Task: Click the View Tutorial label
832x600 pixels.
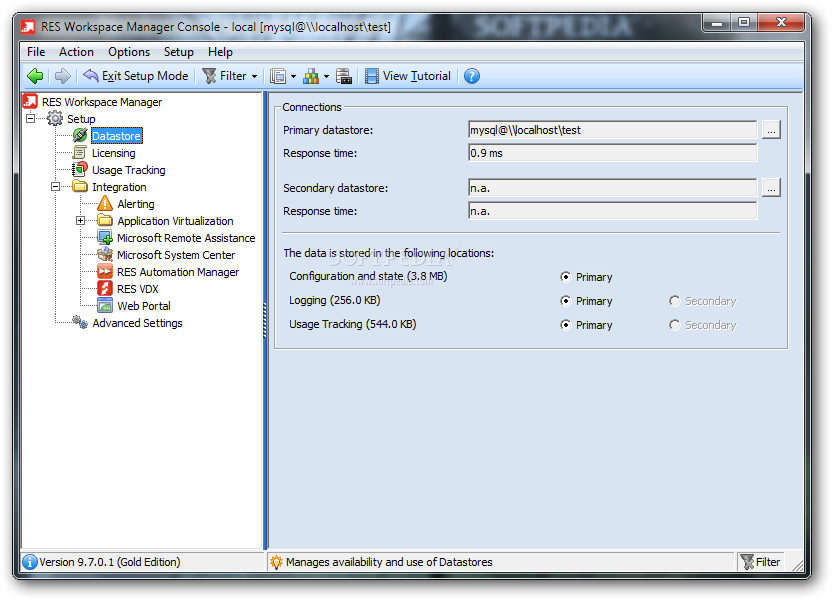Action: [417, 76]
